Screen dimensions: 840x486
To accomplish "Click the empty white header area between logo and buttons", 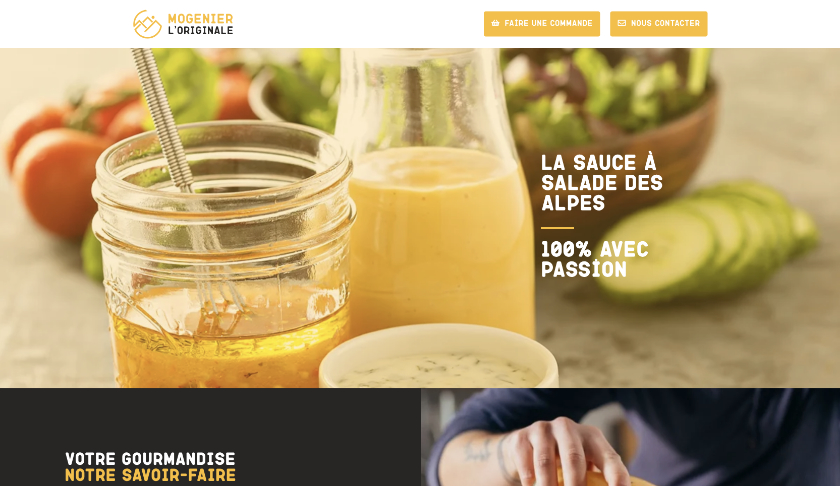I will (x=358, y=24).
